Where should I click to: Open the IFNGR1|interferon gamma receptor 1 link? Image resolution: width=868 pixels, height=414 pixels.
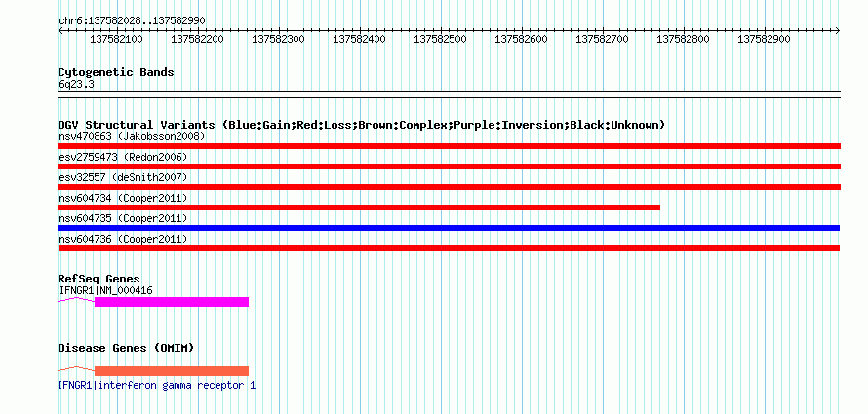(157, 385)
